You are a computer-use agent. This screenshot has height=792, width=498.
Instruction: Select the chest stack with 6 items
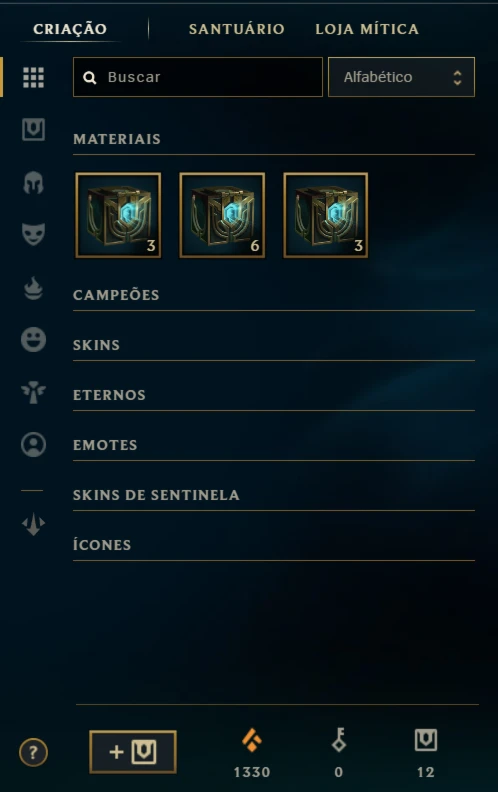[x=222, y=215]
